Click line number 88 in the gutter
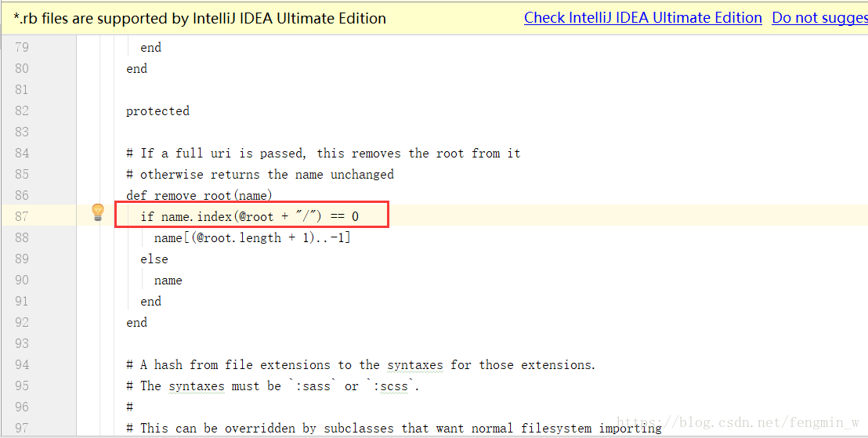Image resolution: width=868 pixels, height=438 pixels. click(x=22, y=237)
